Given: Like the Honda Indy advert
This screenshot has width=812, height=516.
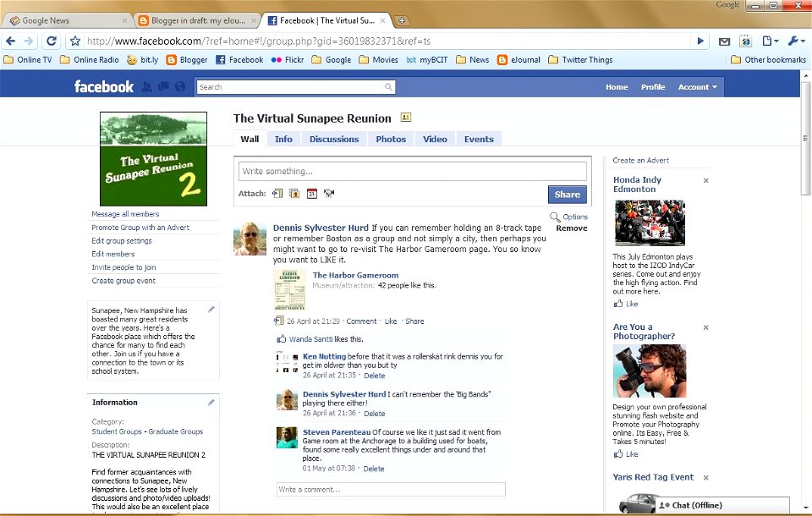Looking at the screenshot, I should 626,304.
